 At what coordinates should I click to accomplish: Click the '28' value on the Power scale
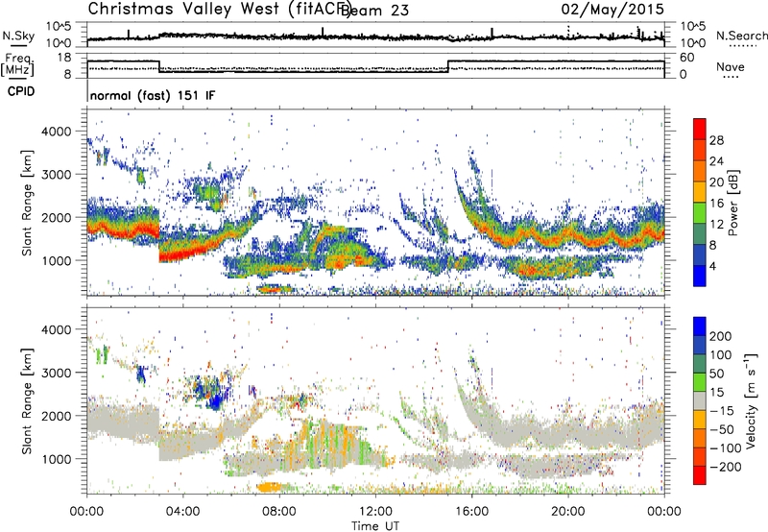pyautogui.click(x=716, y=140)
